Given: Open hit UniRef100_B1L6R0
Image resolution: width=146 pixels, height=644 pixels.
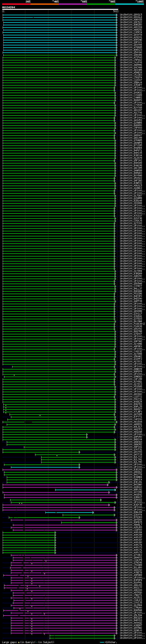Looking at the screenshot, I should (131, 567).
